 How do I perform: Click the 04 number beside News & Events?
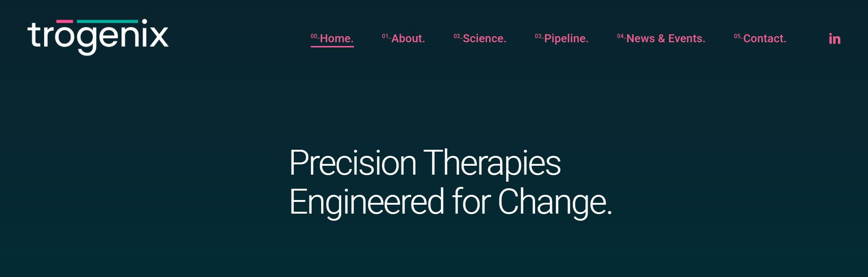pyautogui.click(x=620, y=36)
